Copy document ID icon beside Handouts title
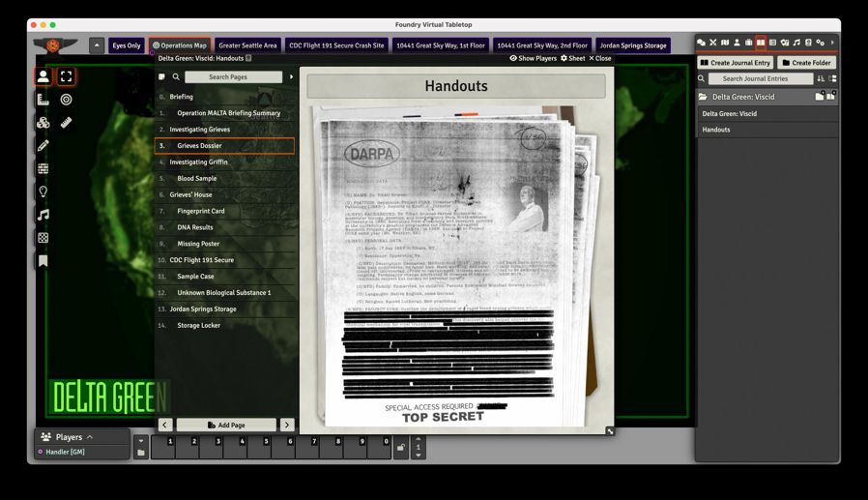The height and width of the screenshot is (500, 868). tap(248, 58)
